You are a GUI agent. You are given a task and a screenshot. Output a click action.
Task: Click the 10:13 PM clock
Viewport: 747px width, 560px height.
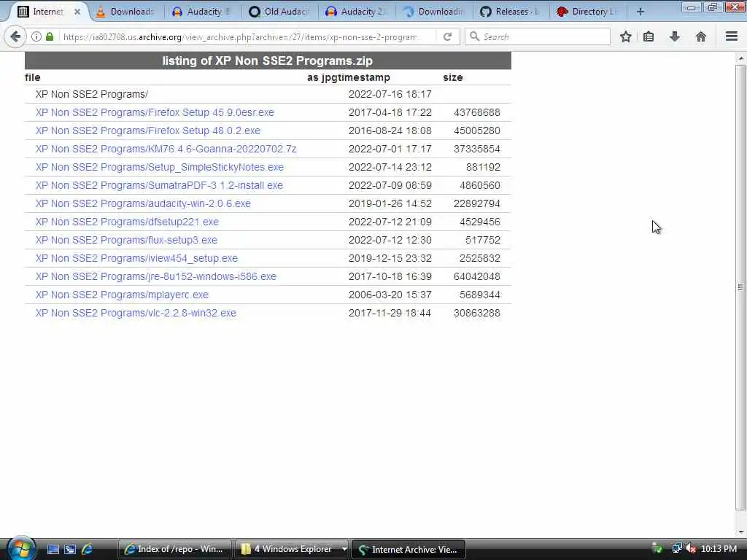click(x=719, y=549)
